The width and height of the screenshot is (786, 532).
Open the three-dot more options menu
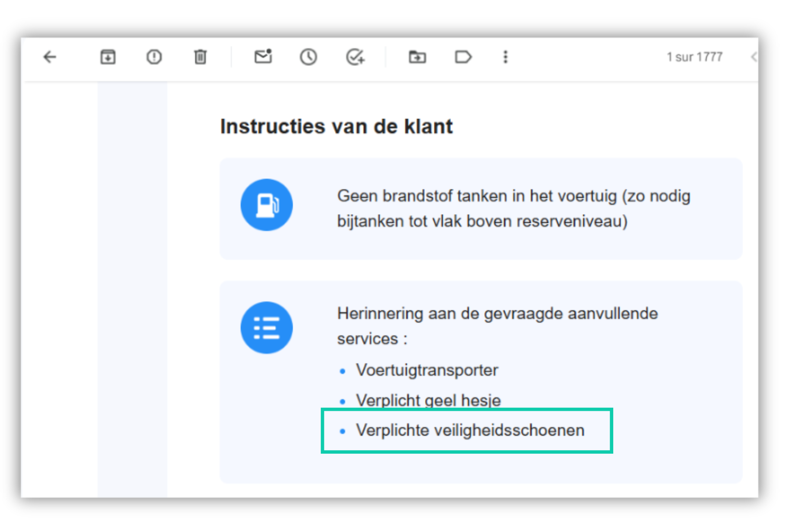505,57
